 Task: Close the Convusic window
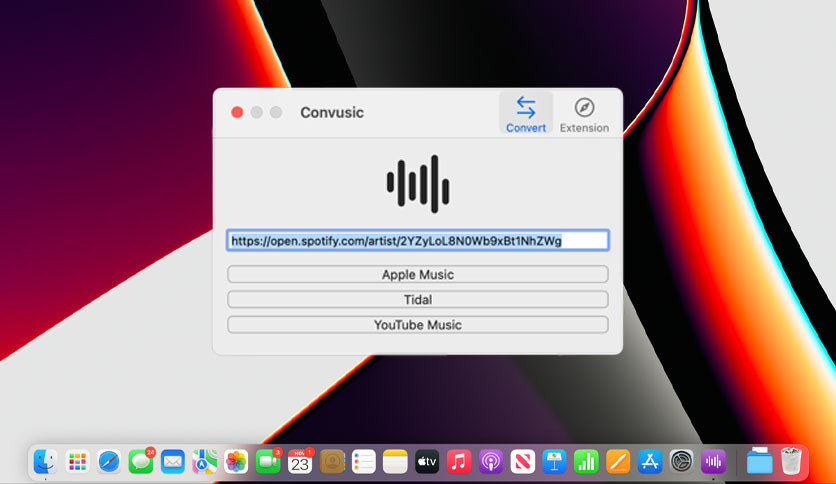(237, 112)
